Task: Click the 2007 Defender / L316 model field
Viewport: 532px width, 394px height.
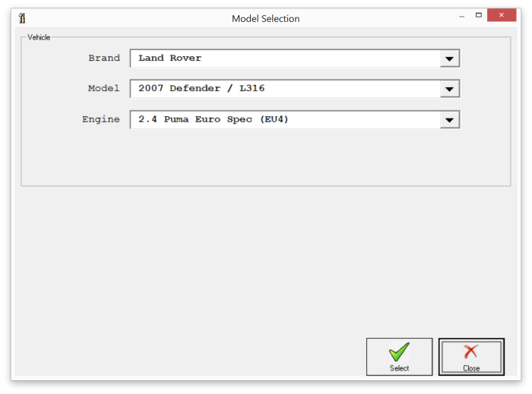Action: [x=285, y=89]
